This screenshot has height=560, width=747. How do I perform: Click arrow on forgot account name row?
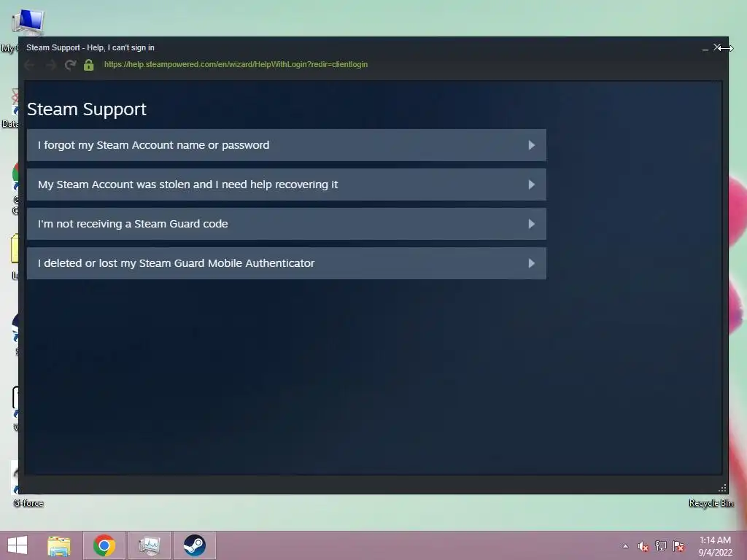pyautogui.click(x=532, y=145)
